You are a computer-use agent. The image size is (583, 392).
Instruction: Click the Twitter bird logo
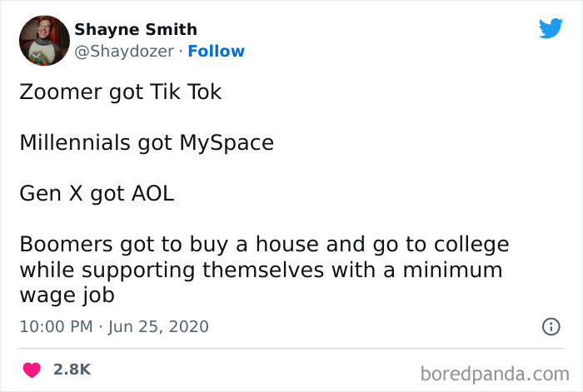pos(551,29)
